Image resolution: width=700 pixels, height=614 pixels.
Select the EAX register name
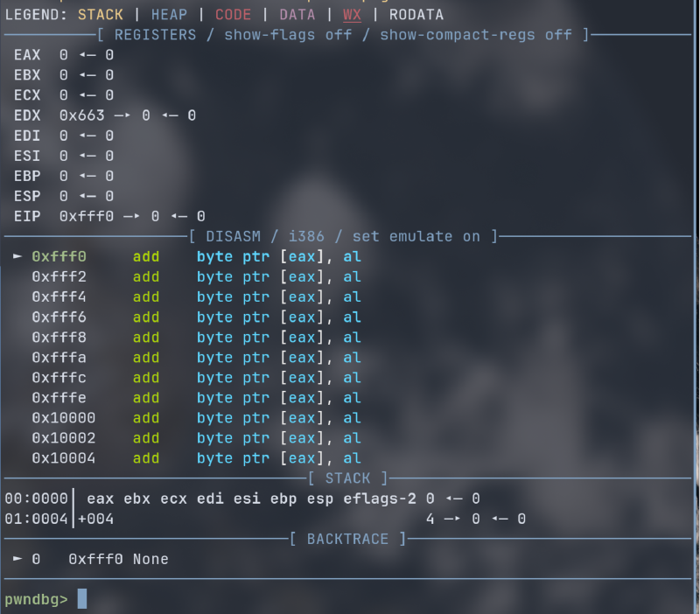[27, 55]
